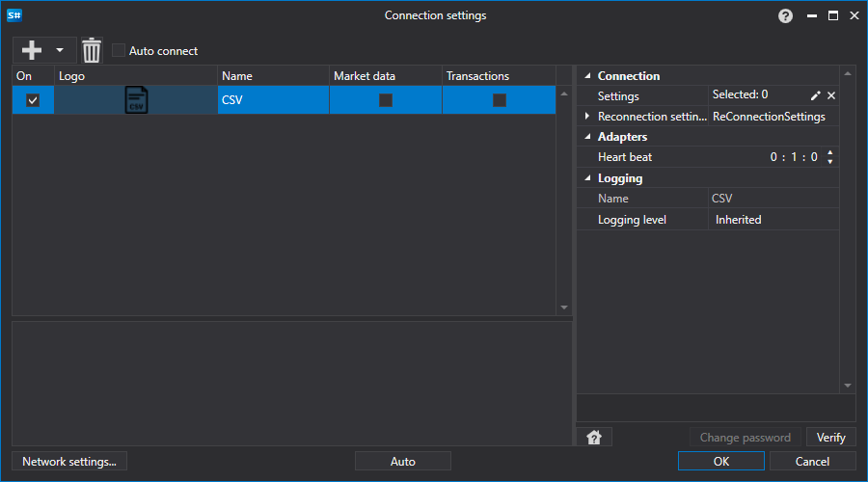Click the ReConnectionSettings value
The height and width of the screenshot is (482, 868).
769,117
